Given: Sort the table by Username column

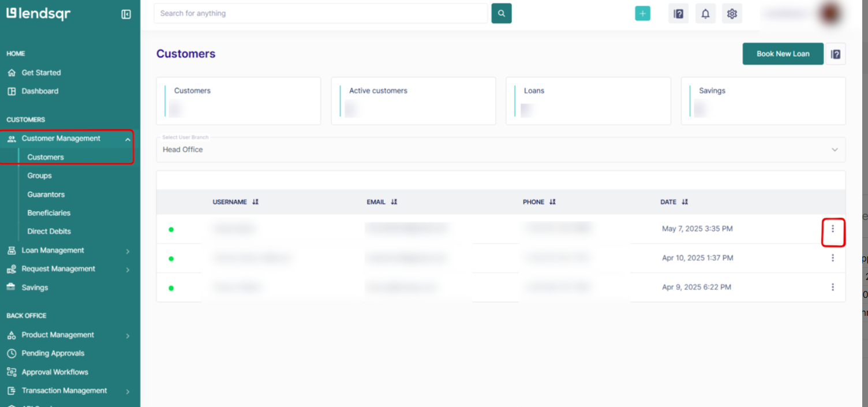Looking at the screenshot, I should [x=255, y=202].
